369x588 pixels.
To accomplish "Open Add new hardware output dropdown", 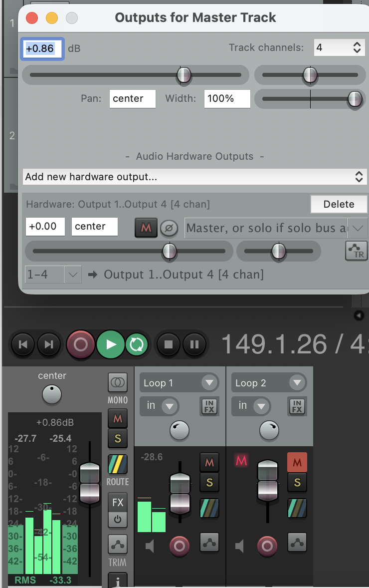I will click(x=194, y=177).
